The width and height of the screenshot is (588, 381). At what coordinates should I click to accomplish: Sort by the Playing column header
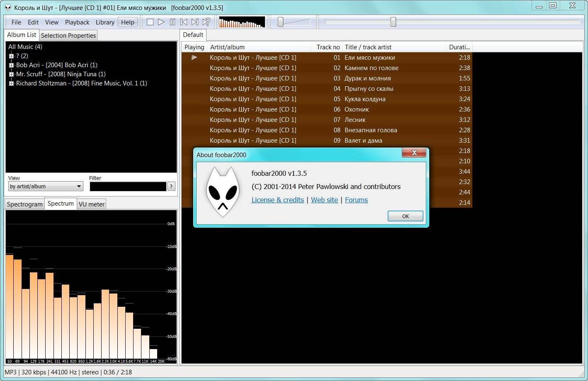pos(194,47)
